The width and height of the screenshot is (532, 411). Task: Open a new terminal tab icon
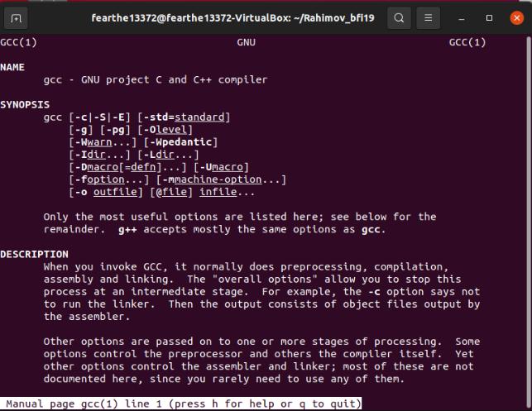16,18
